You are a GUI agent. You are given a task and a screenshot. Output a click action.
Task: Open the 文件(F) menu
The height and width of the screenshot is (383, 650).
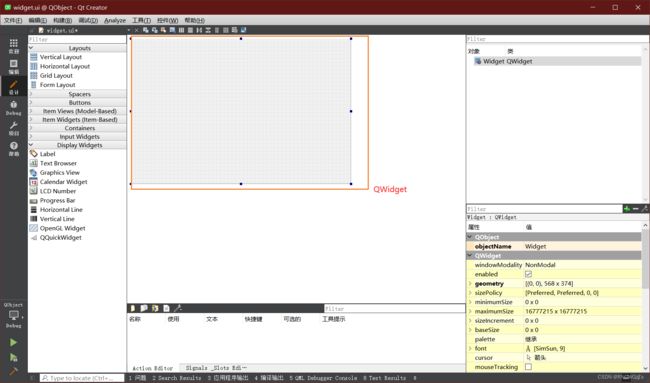tap(13, 20)
